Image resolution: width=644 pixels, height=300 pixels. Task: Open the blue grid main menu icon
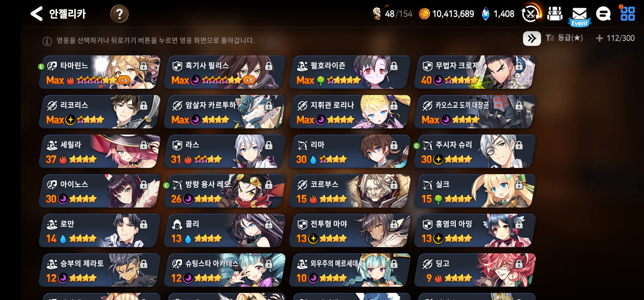click(627, 14)
